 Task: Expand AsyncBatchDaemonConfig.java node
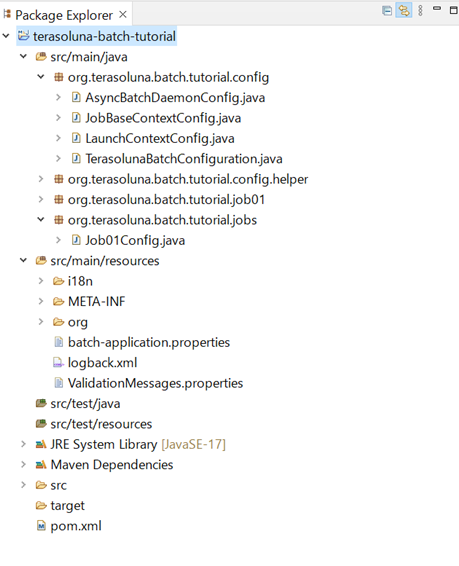click(58, 97)
